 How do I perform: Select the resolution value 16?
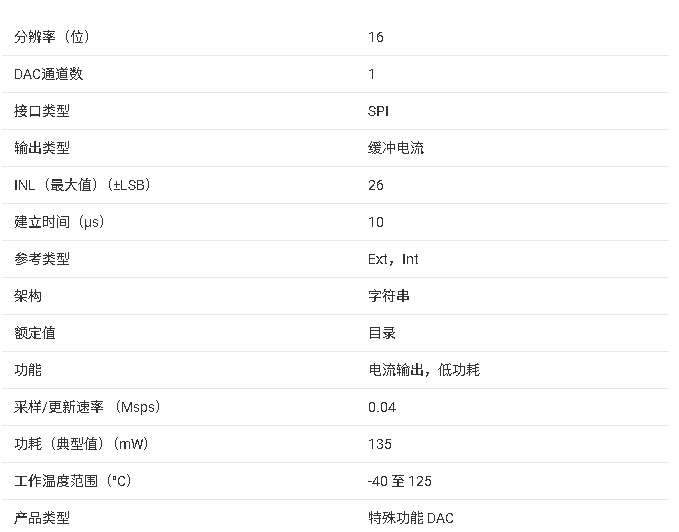(x=376, y=37)
